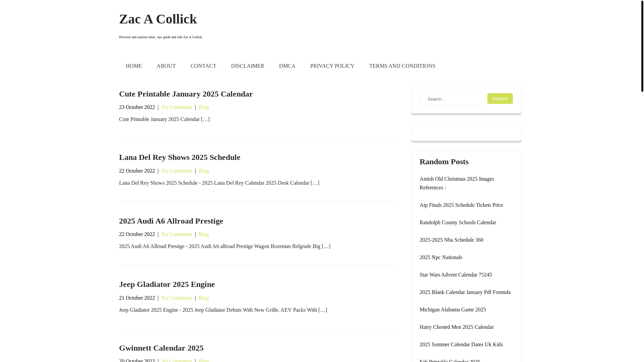Open Michigan Alabama Game 2025 link
Viewport: 644px width, 362px height.
[x=453, y=310]
